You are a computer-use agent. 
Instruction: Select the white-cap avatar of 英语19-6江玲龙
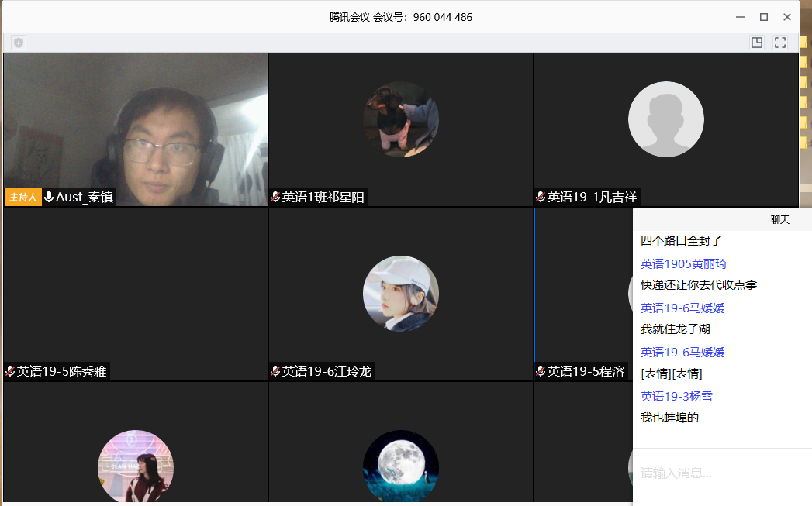click(x=401, y=294)
